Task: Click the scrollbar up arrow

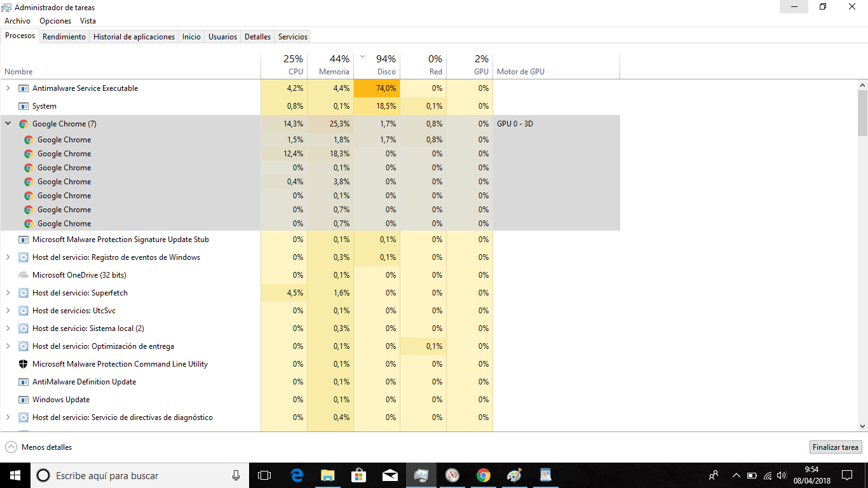Action: coord(863,85)
